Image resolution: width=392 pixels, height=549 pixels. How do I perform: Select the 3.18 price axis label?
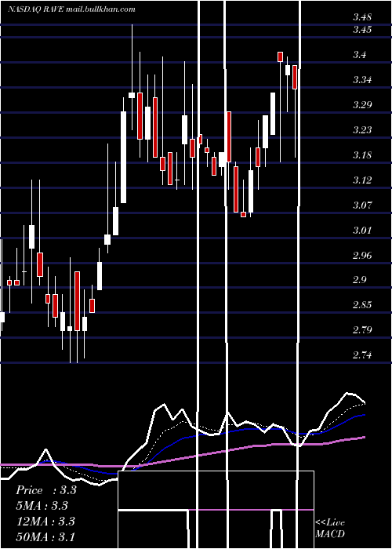click(x=362, y=155)
